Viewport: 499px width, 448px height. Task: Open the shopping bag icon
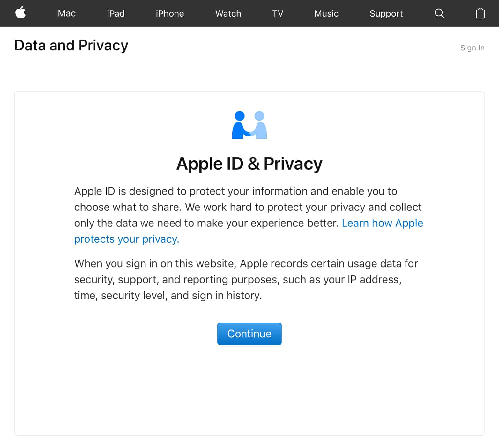pos(480,13)
